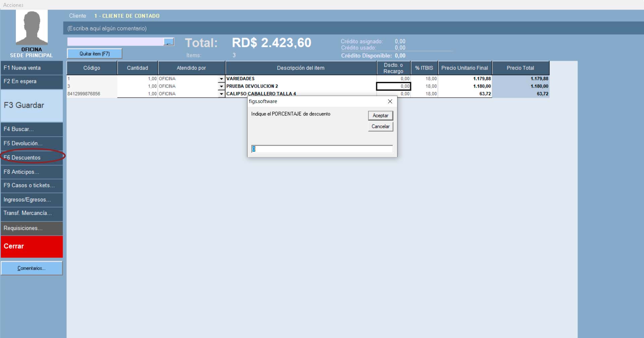Screen dimensions: 644x338
Task: Open F8 Anticipos
Action: pos(32,172)
